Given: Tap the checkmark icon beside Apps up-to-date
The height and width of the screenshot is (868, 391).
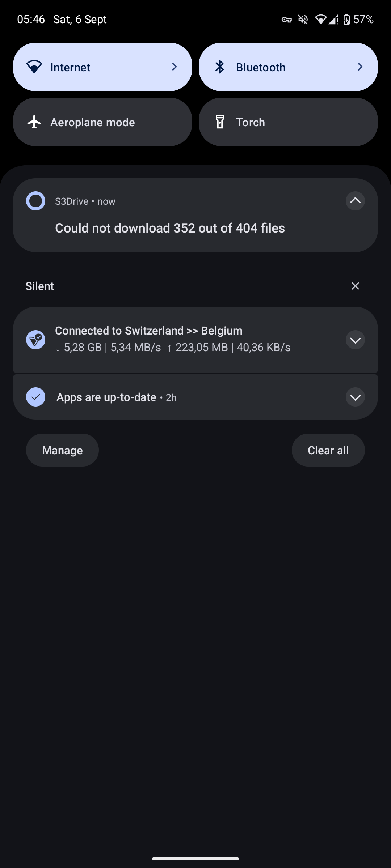Looking at the screenshot, I should pyautogui.click(x=35, y=397).
